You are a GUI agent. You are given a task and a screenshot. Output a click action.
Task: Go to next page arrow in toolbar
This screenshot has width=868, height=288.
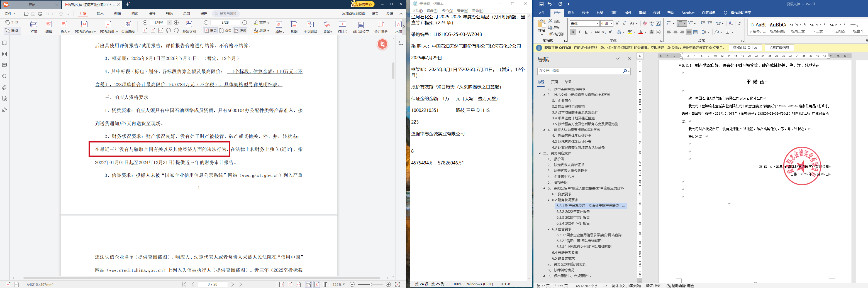point(245,23)
